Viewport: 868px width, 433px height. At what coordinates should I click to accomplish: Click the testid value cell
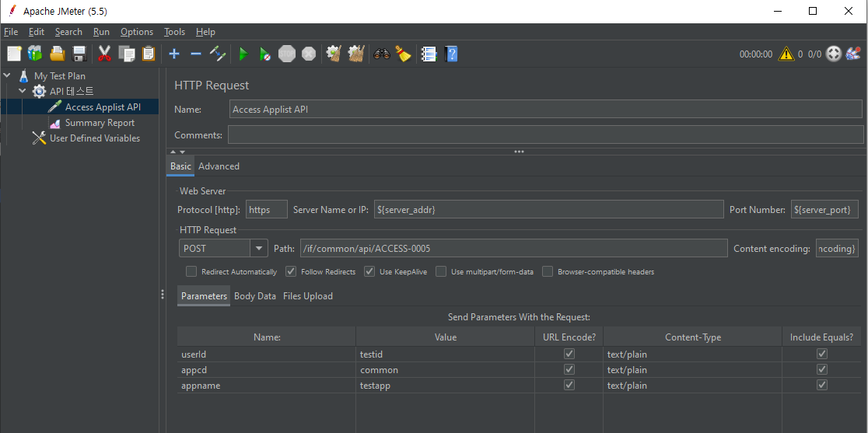click(445, 354)
